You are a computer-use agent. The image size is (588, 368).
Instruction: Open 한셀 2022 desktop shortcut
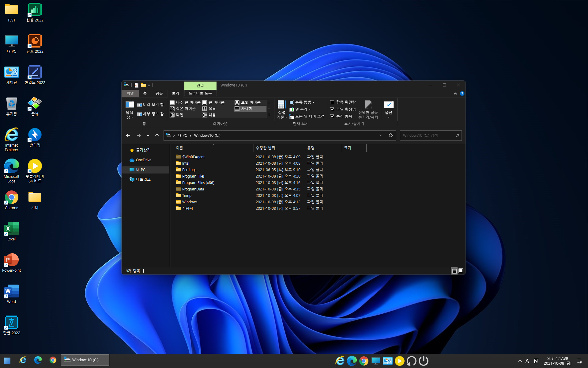pyautogui.click(x=35, y=13)
